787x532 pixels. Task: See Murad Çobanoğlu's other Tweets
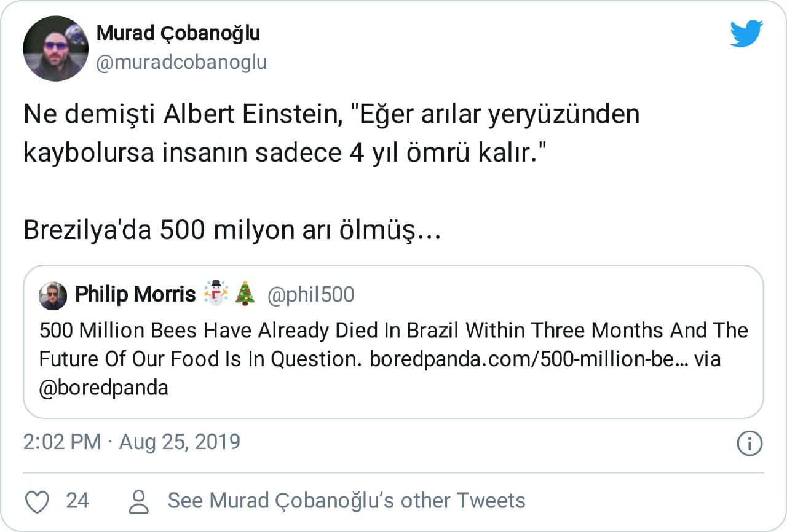coord(347,501)
